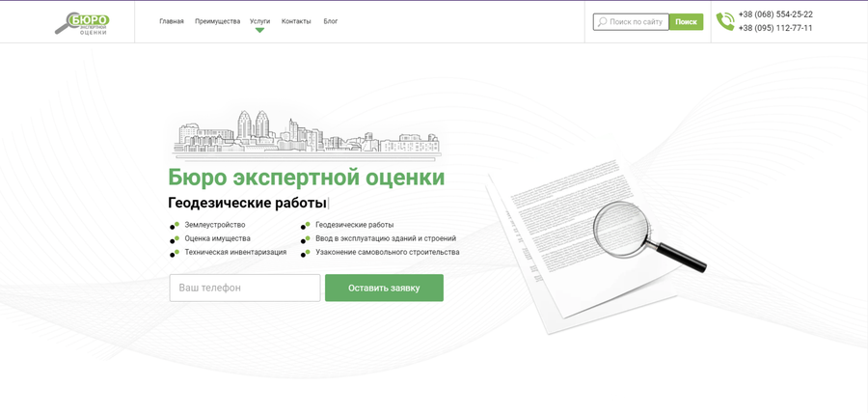Open the Блог menu item

[x=331, y=21]
